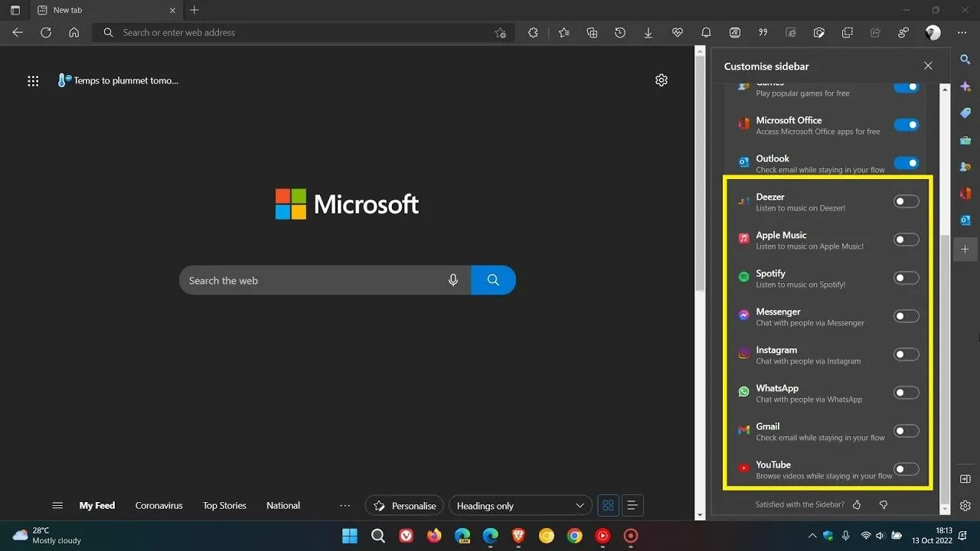Select the Coronavirus feed tab
Viewport: 980px width, 551px height.
pos(158,506)
